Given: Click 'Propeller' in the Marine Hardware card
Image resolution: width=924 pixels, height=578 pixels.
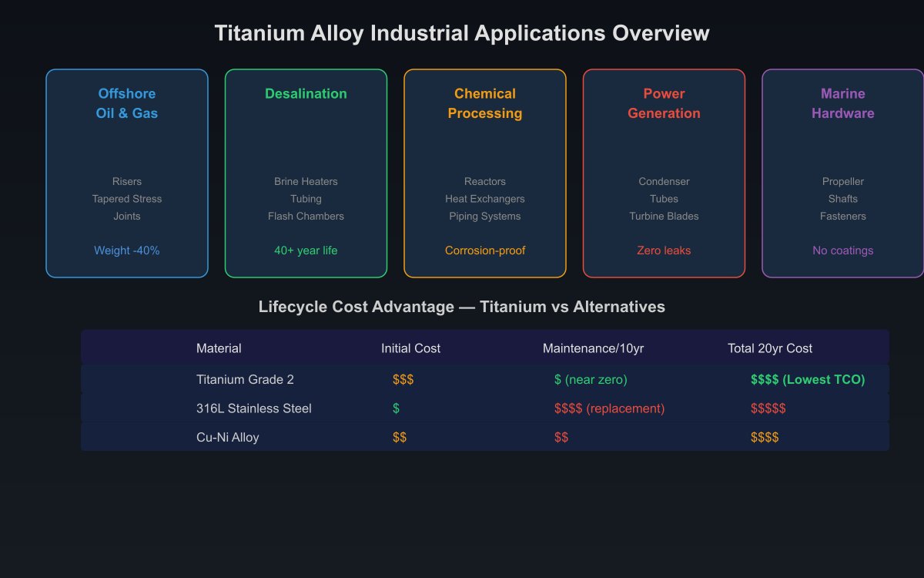Looking at the screenshot, I should (x=843, y=181).
